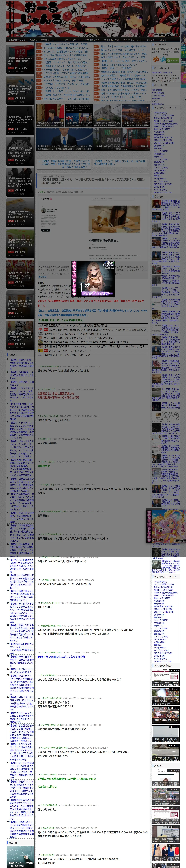
Task: Go to the About page
Action: coord(33,40)
